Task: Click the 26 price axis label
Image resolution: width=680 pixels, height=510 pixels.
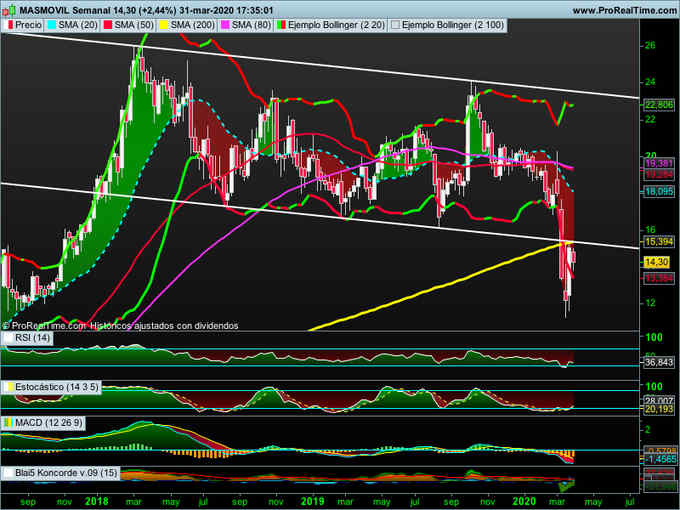Action: (x=650, y=45)
